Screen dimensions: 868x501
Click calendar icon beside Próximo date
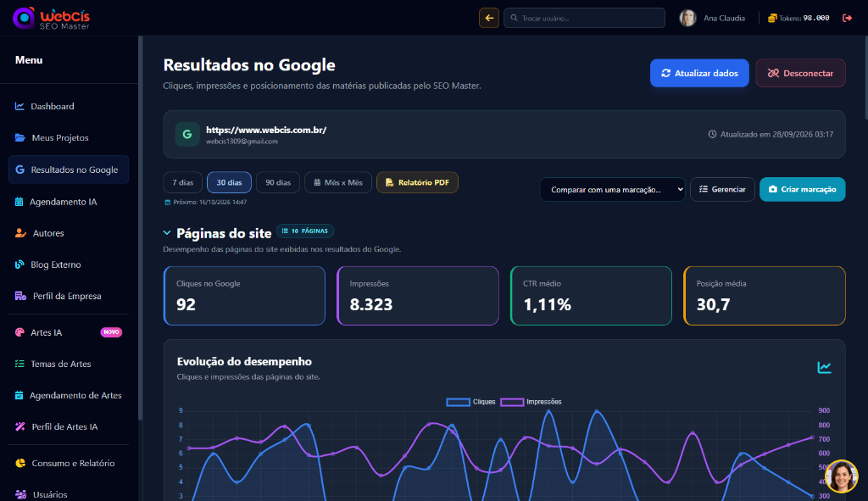pos(168,202)
